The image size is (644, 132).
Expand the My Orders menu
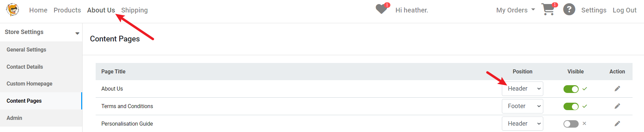tap(515, 10)
